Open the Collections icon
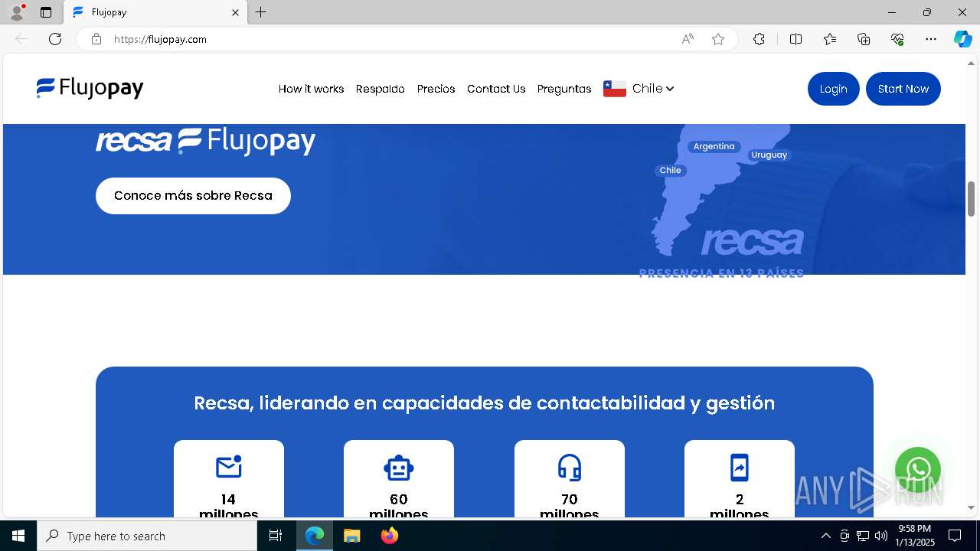 coord(864,39)
